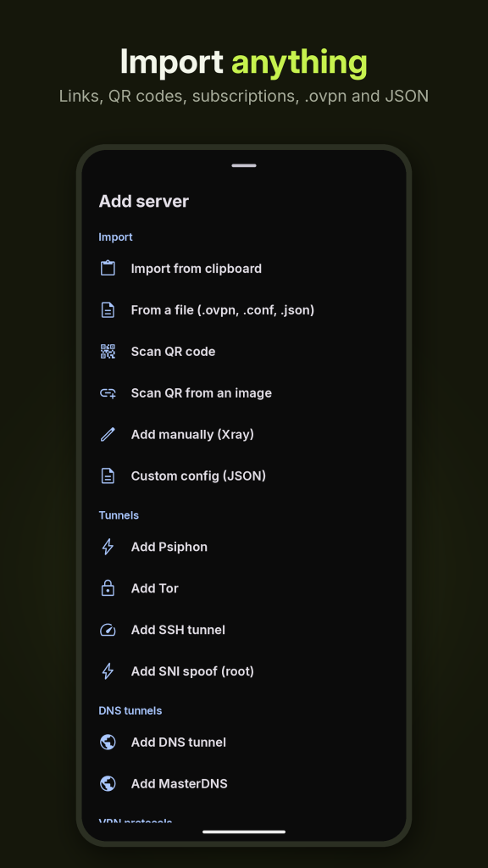488x868 pixels.
Task: Click the file icon next to From a file
Action: (108, 310)
